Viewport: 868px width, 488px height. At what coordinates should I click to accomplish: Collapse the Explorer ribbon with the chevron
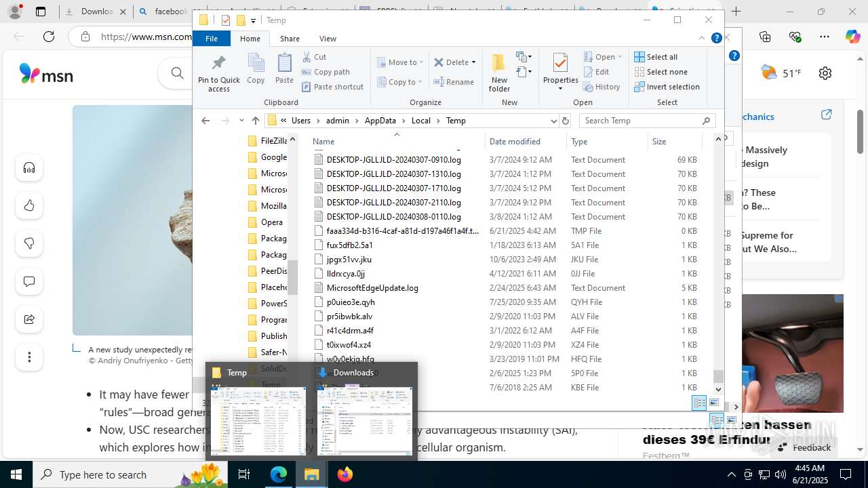tap(703, 39)
